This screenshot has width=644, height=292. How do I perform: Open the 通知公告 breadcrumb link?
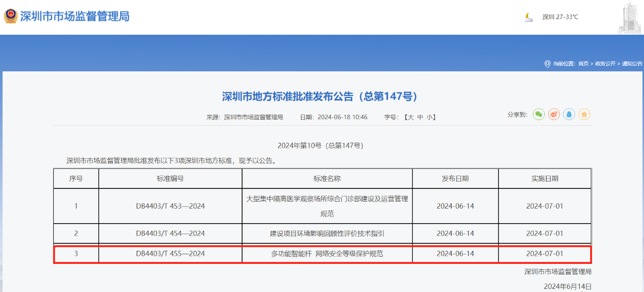(x=632, y=64)
